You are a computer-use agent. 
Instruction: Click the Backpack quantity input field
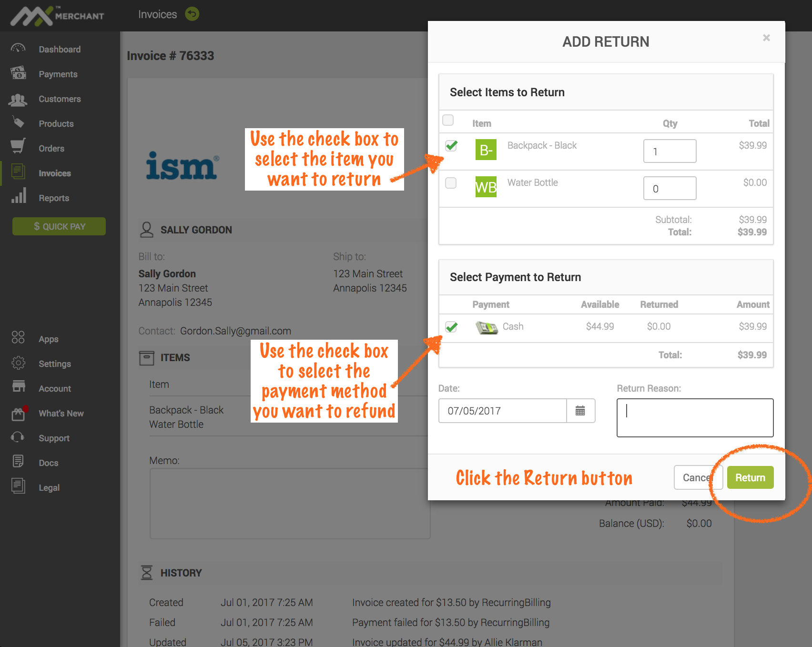tap(670, 152)
